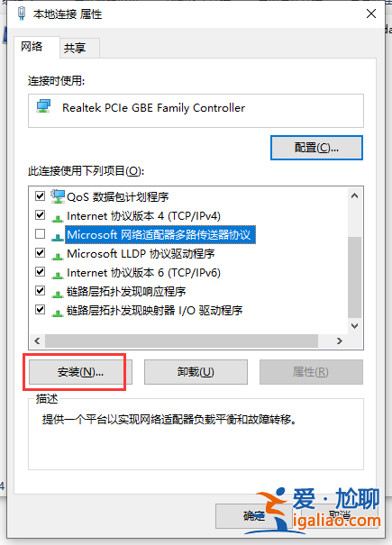This screenshot has height=545, width=392.
Task: Open the 安装(N)... dialog
Action: click(80, 372)
